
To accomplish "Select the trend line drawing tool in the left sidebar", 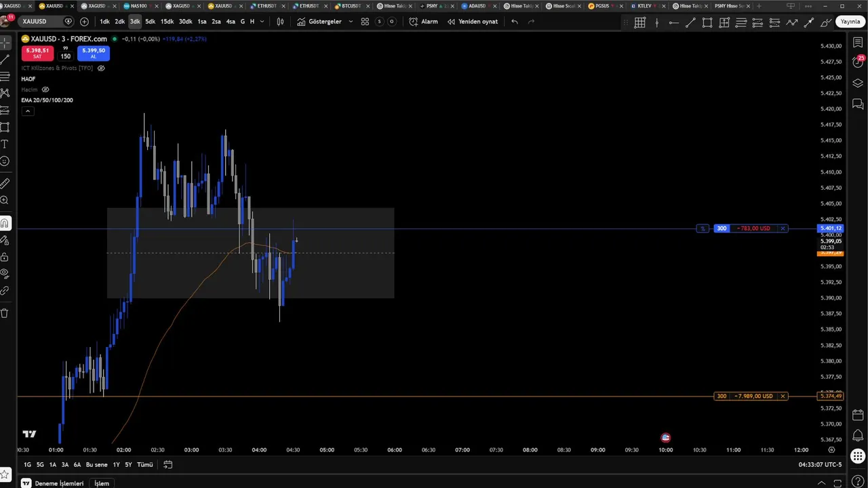I will pyautogui.click(x=5, y=59).
